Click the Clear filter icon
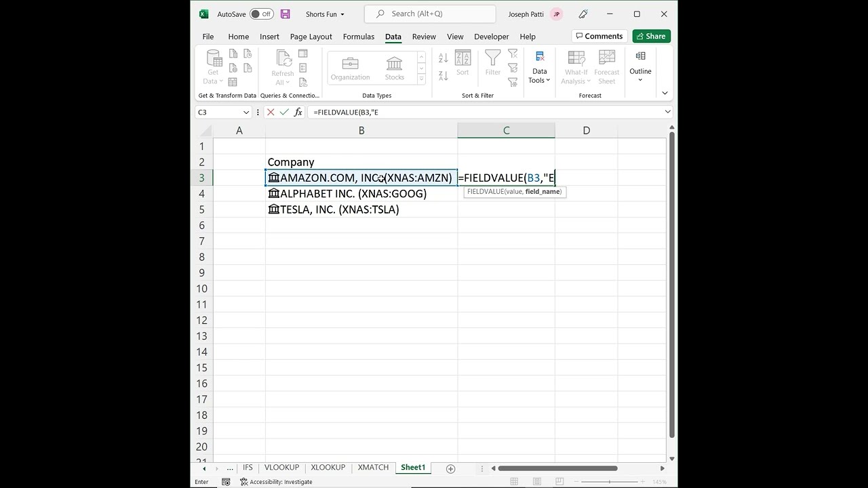This screenshot has height=488, width=868. (513, 54)
